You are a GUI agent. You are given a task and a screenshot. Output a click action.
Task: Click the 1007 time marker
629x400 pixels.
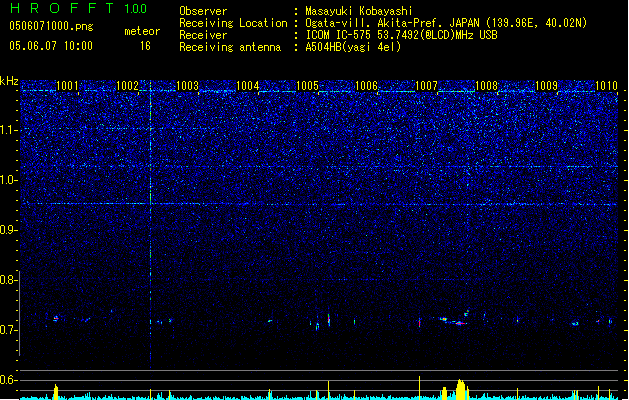(426, 85)
